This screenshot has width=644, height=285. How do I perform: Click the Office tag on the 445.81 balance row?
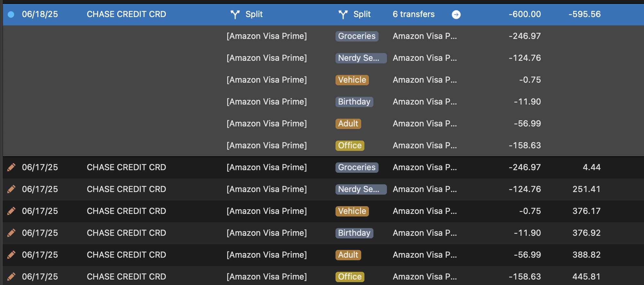click(350, 277)
